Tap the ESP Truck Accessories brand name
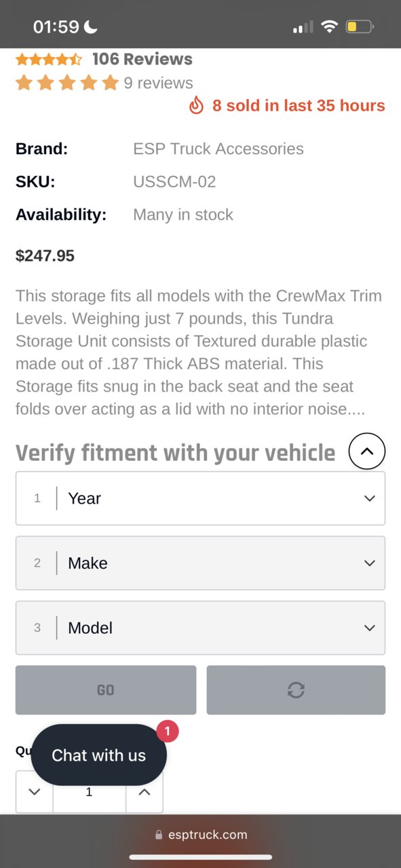The image size is (401, 868). (218, 149)
